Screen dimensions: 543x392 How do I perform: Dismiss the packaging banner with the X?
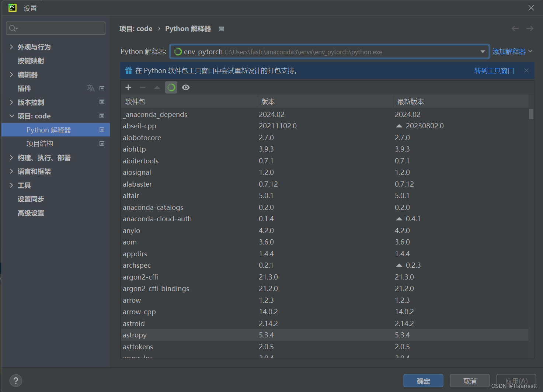coord(526,70)
